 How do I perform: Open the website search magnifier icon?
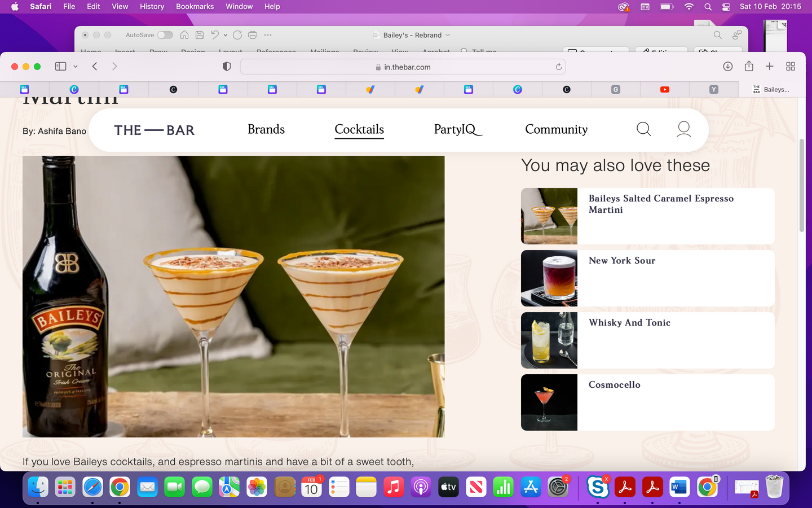coord(643,129)
